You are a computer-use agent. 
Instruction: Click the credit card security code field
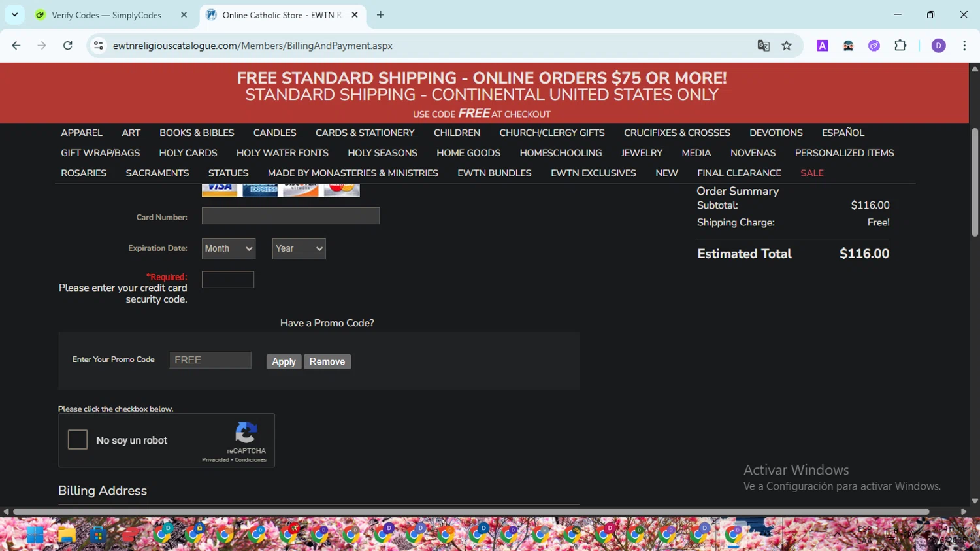coord(228,280)
